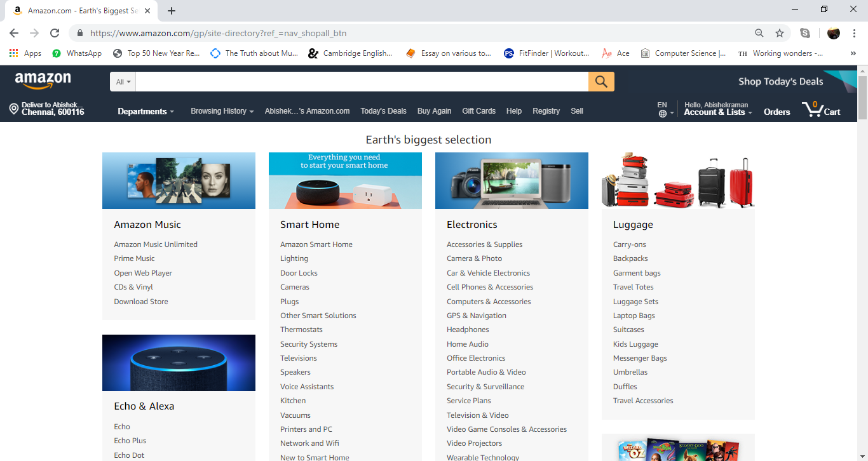This screenshot has height=461, width=868.
Task: Open Headphones link
Action: point(468,330)
